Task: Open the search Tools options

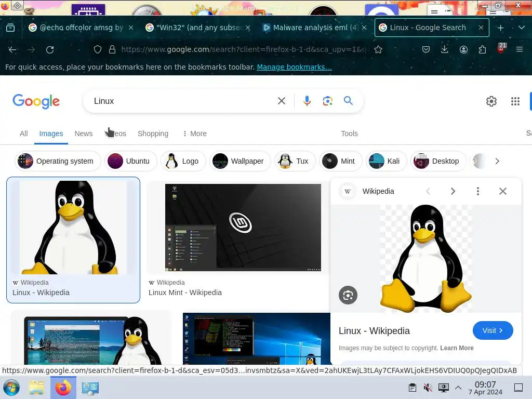Action: [349, 134]
